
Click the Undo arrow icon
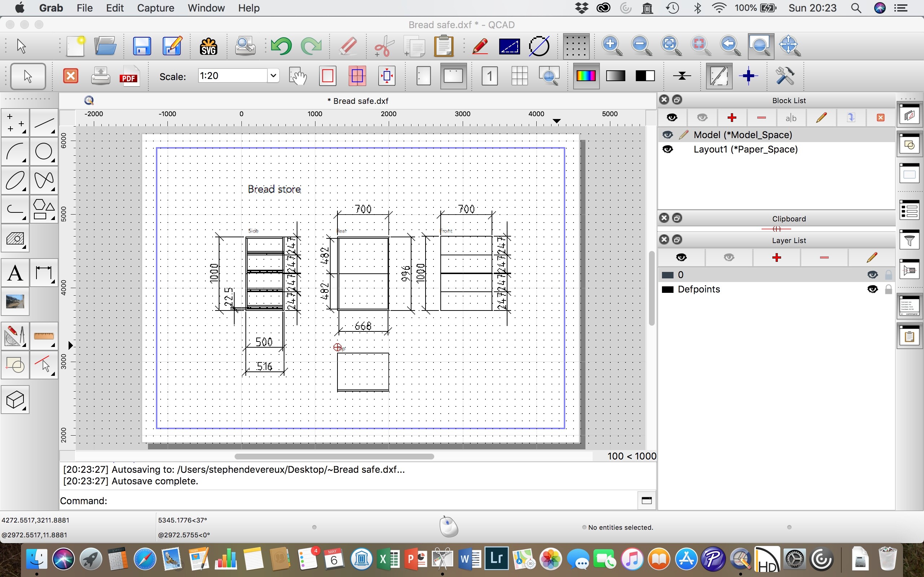coord(281,46)
